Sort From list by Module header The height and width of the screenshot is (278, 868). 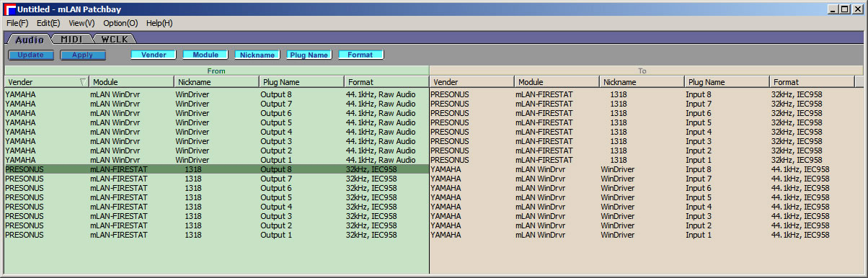(132, 82)
